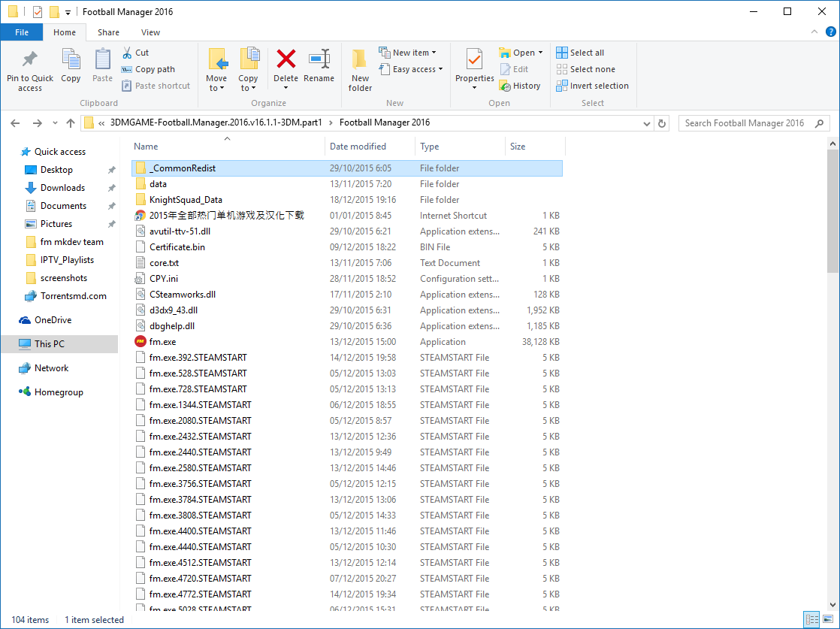
Task: Select Desktop in the navigation pane
Action: point(56,170)
